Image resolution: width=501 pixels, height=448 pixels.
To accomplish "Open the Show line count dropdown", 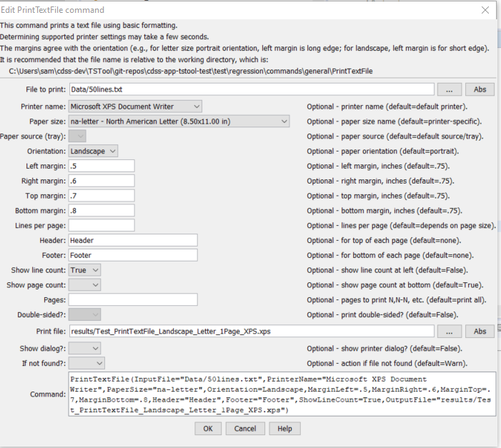I will point(84,270).
